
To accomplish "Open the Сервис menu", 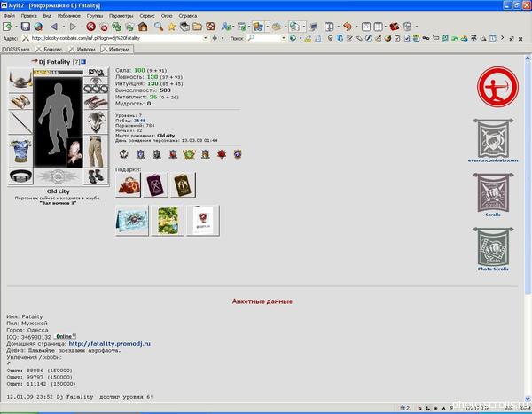I will pyautogui.click(x=147, y=16).
